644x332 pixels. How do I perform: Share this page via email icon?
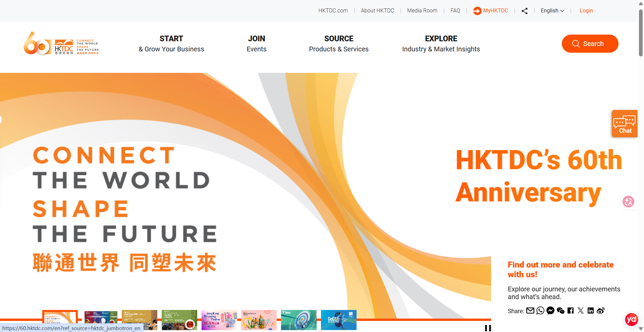(x=530, y=311)
